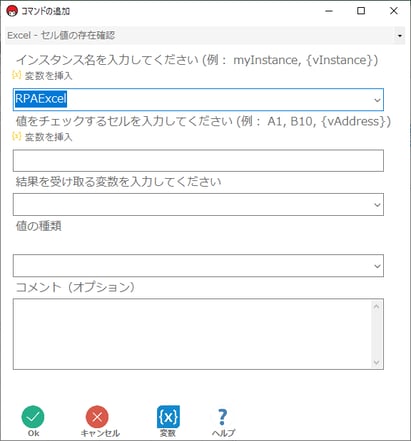Open the ヘルプ question mark icon
Screen dimensions: 411x441
[223, 417]
